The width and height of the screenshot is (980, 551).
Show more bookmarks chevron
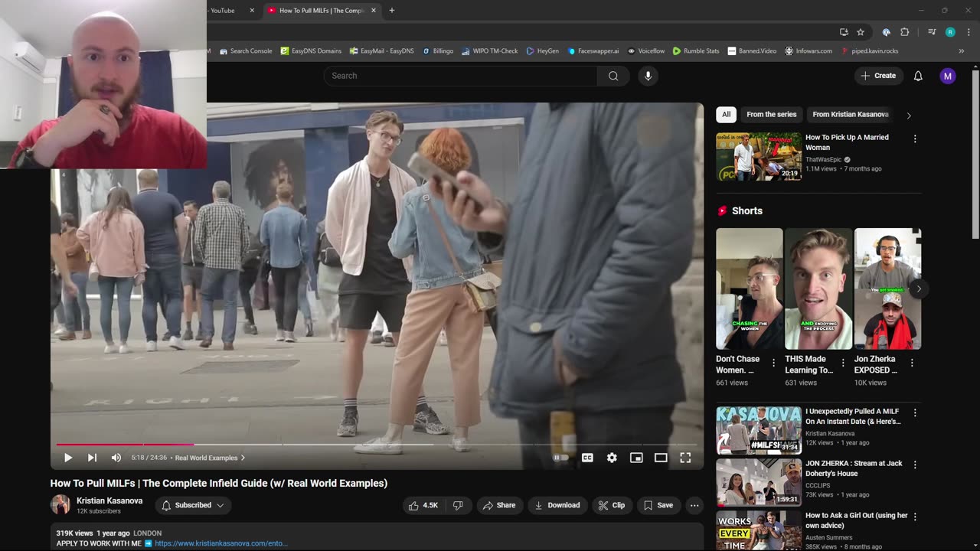[x=962, y=51]
